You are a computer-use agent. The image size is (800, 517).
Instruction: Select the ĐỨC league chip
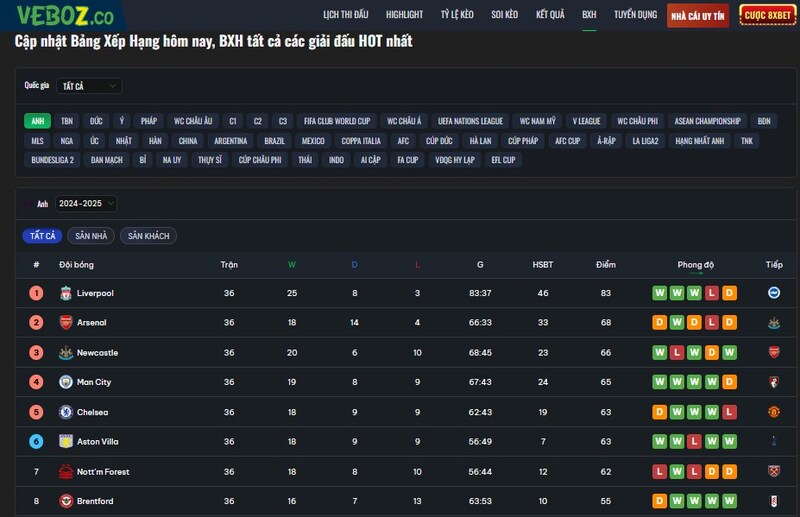(96, 121)
